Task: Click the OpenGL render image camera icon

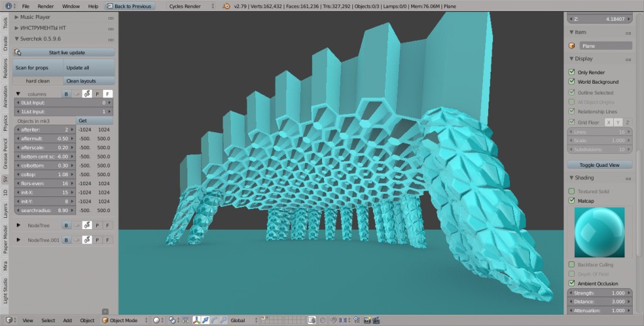Action: pos(365,320)
